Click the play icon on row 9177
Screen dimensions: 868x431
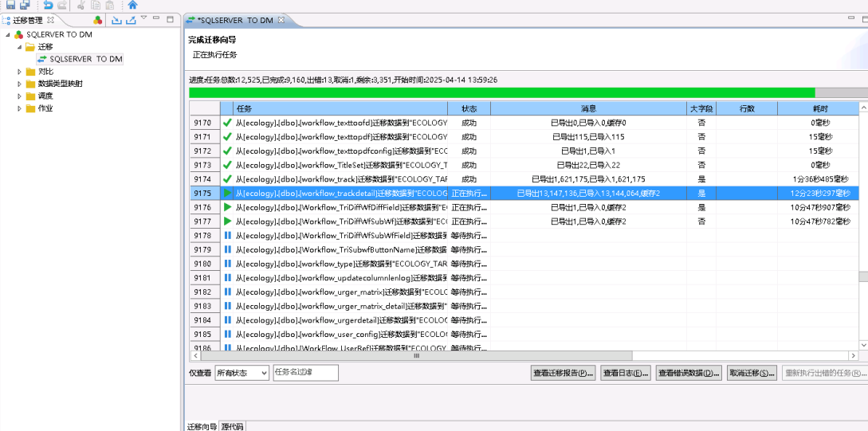tap(227, 221)
